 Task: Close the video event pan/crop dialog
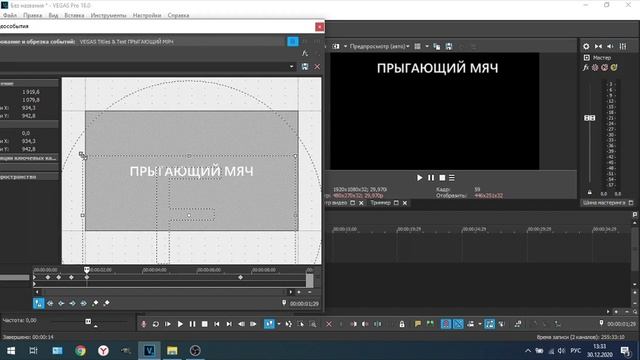320,27
